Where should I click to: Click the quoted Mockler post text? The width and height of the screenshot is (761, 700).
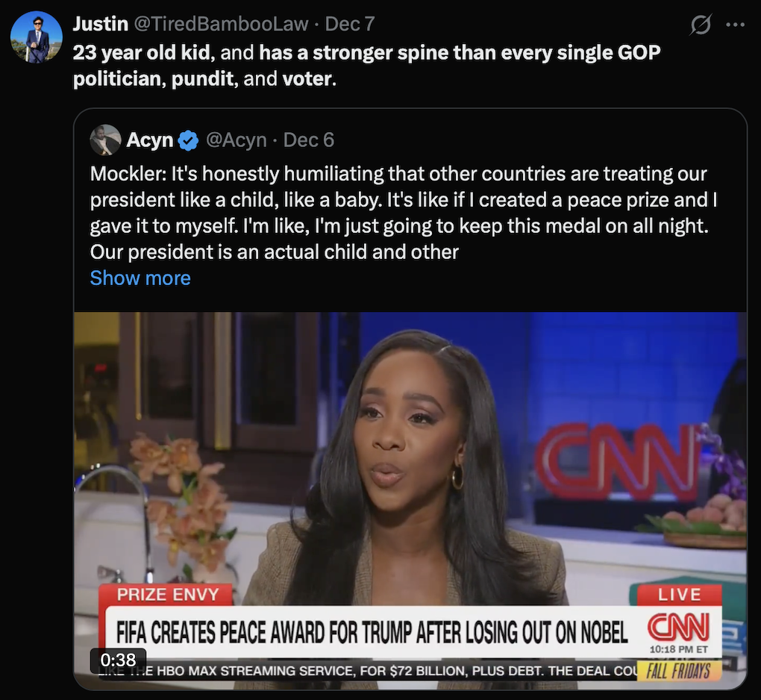(404, 213)
